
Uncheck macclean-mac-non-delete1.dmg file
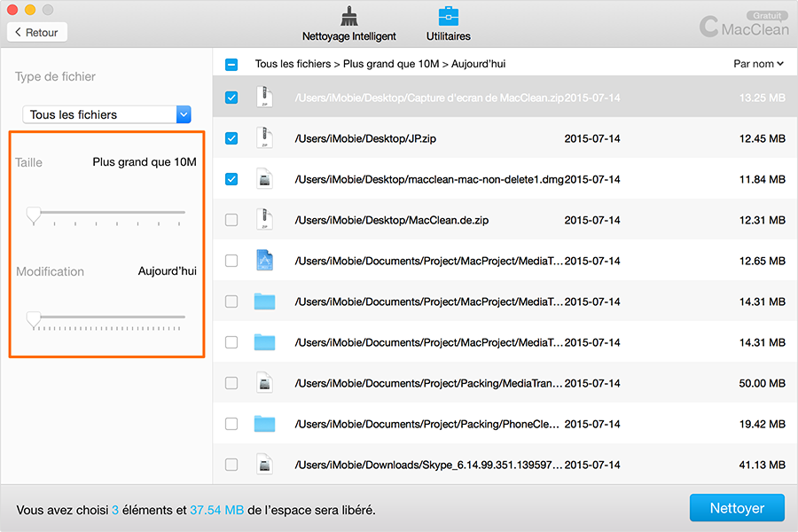pos(231,179)
